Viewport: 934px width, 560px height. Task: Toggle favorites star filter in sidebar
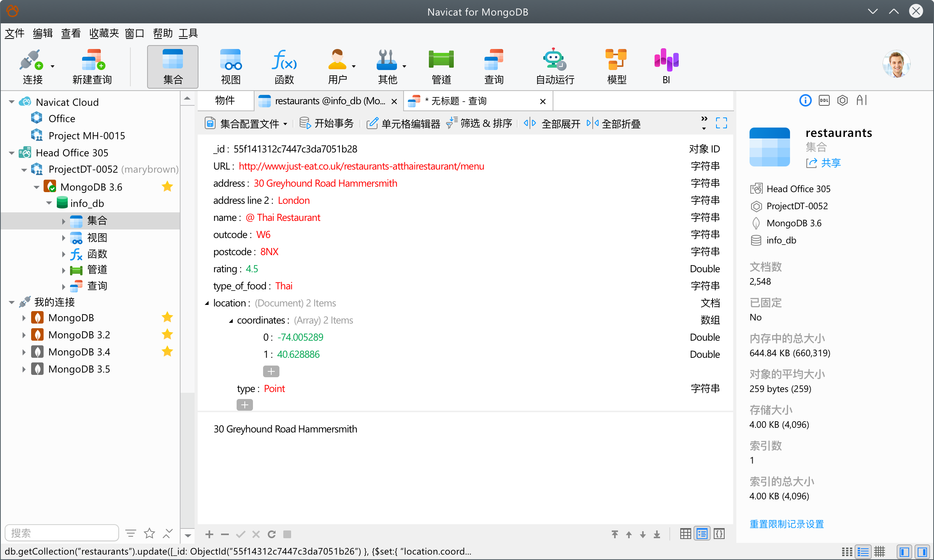(149, 533)
